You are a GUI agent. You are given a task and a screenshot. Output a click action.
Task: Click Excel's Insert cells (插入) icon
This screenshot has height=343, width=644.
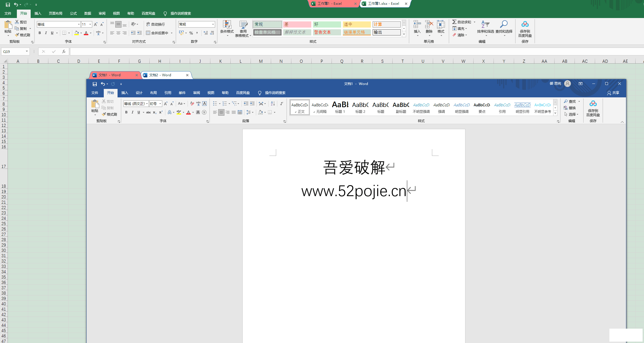(x=417, y=24)
